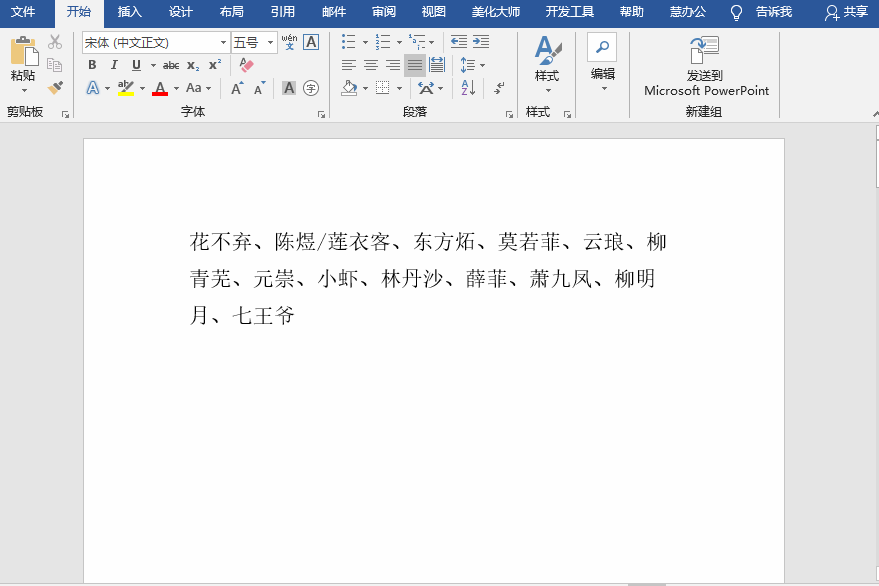The width and height of the screenshot is (879, 586).
Task: Apply strikethrough formatting
Action: point(171,65)
